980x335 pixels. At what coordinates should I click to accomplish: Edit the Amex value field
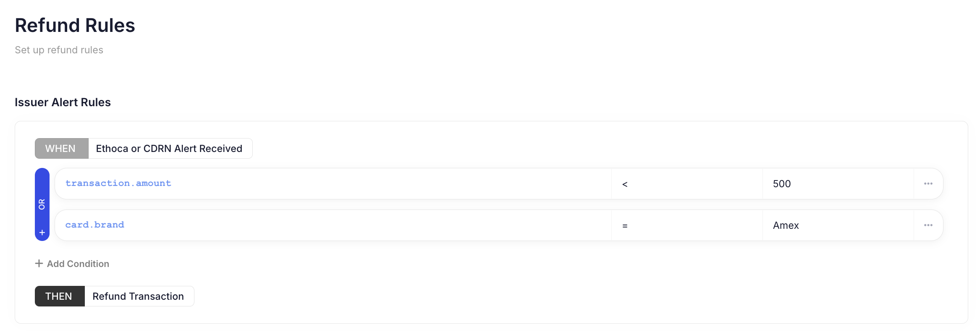coord(838,225)
